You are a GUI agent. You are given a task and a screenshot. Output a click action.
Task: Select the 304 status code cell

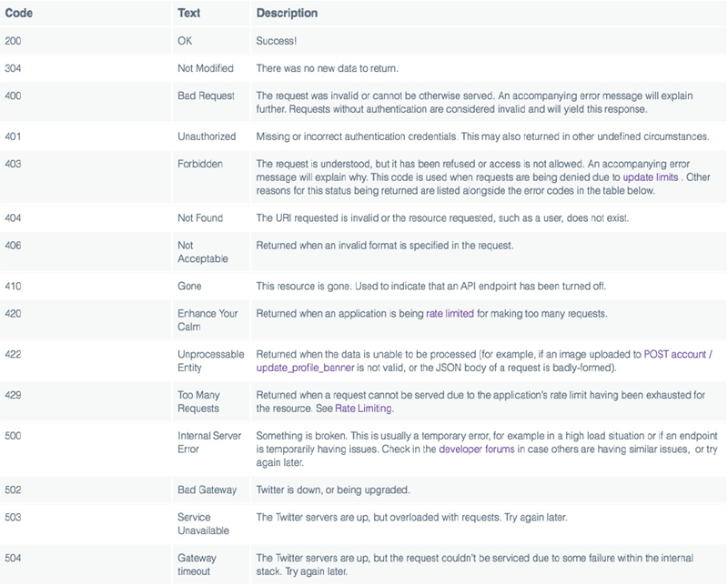pyautogui.click(x=14, y=68)
